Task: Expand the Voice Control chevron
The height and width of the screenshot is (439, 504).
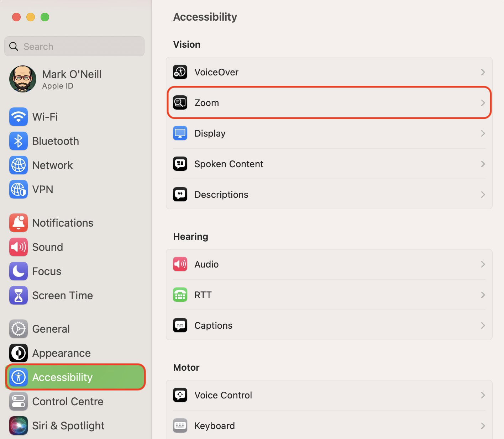Action: point(483,395)
